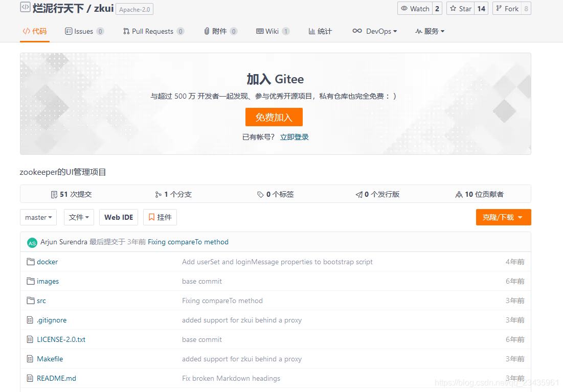
Task: Click the 免费加入 join button
Action: pyautogui.click(x=274, y=117)
